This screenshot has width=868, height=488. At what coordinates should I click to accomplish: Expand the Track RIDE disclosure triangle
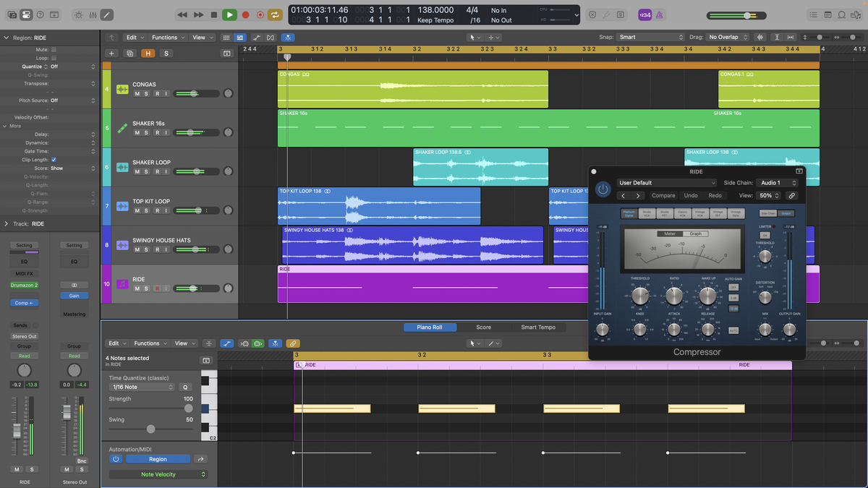pos(6,224)
